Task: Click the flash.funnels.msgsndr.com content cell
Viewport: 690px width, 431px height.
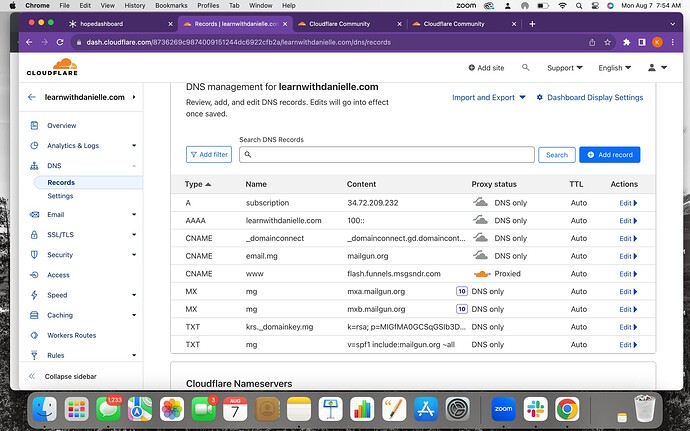Action: 394,273
